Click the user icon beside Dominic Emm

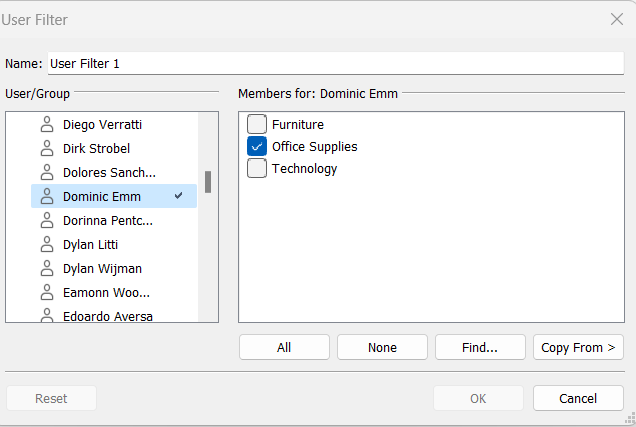click(46, 197)
